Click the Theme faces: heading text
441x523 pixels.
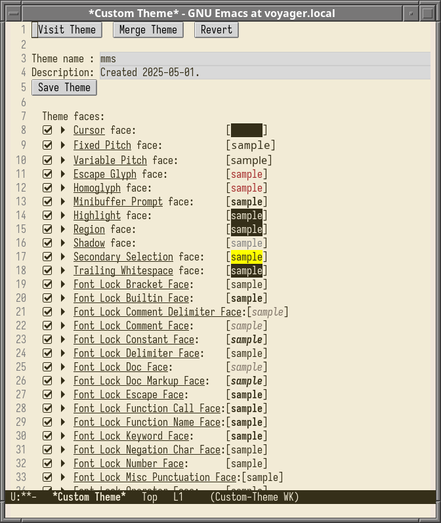pyautogui.click(x=73, y=116)
